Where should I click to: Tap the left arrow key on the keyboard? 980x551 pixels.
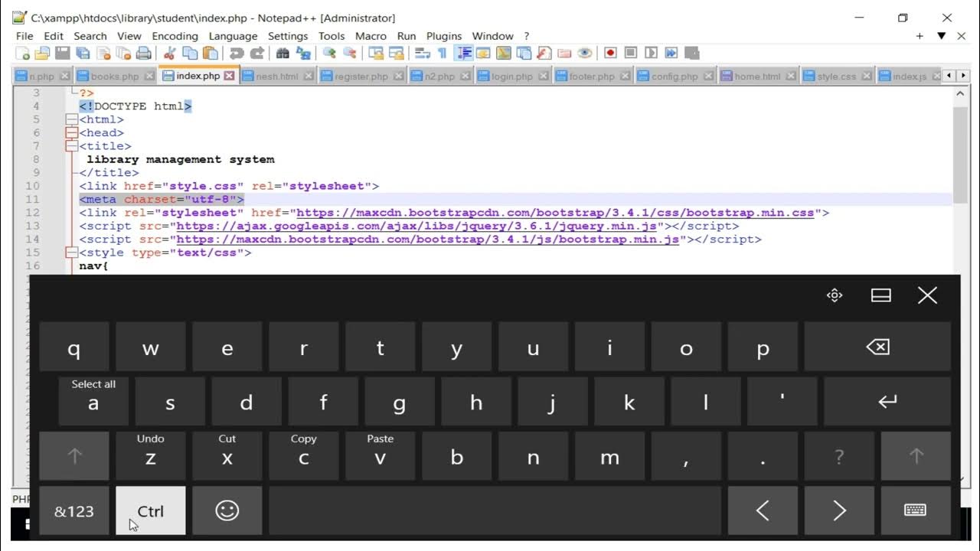click(763, 510)
